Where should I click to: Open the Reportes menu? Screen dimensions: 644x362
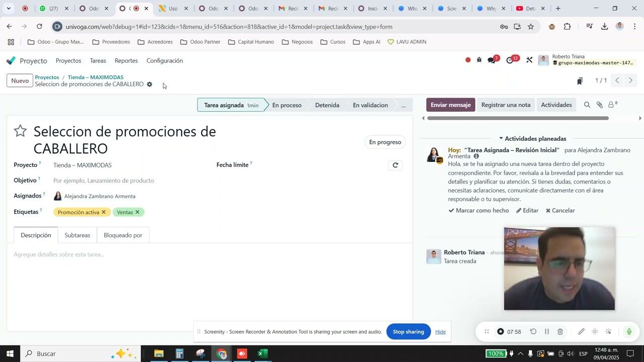[126, 61]
